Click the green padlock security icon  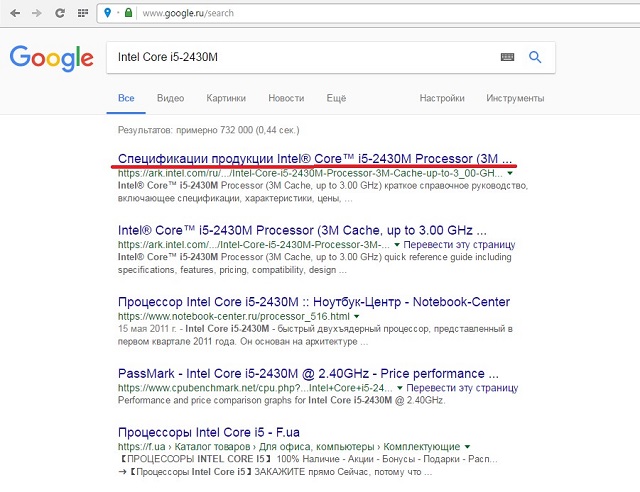(x=128, y=13)
